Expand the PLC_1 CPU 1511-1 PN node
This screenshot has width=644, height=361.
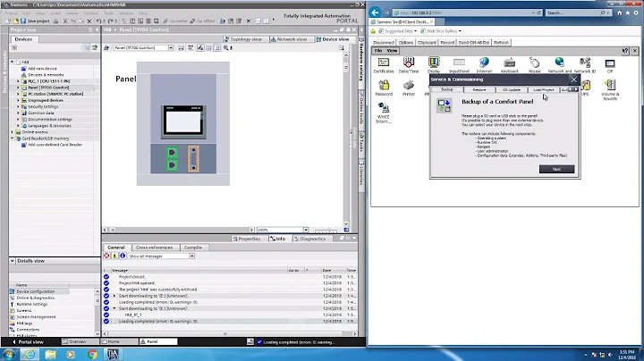tap(18, 81)
